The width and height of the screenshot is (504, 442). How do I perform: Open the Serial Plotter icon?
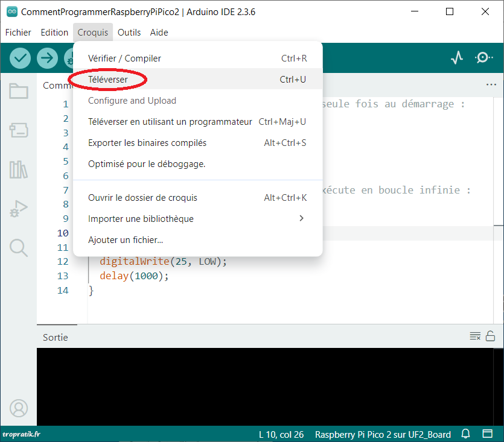point(457,57)
